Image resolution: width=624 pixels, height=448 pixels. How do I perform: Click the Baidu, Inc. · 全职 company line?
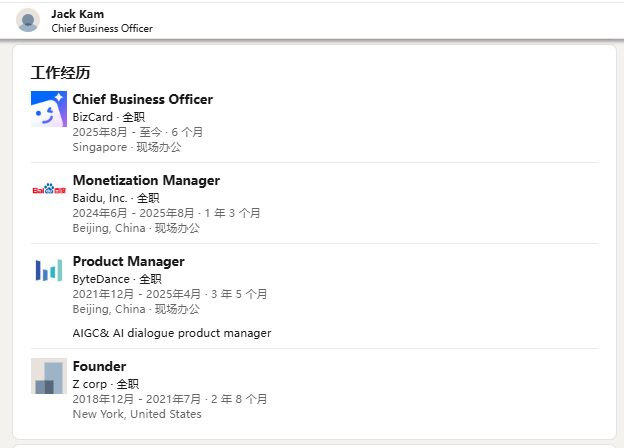point(116,198)
